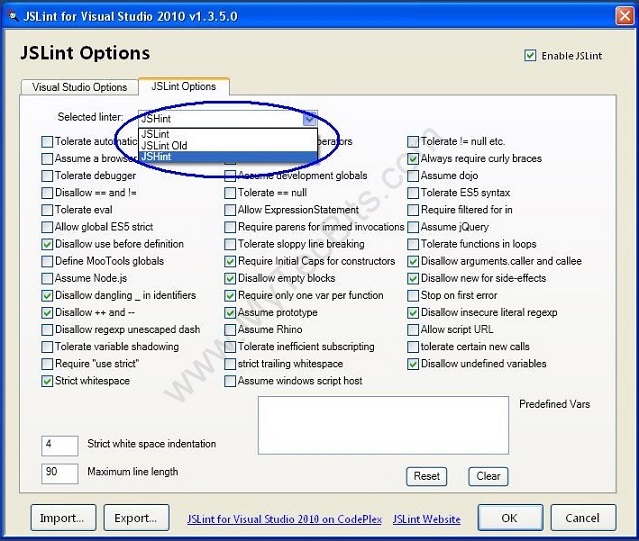The height and width of the screenshot is (541, 639).
Task: Check Tolerate functions in loops
Action: pos(413,244)
